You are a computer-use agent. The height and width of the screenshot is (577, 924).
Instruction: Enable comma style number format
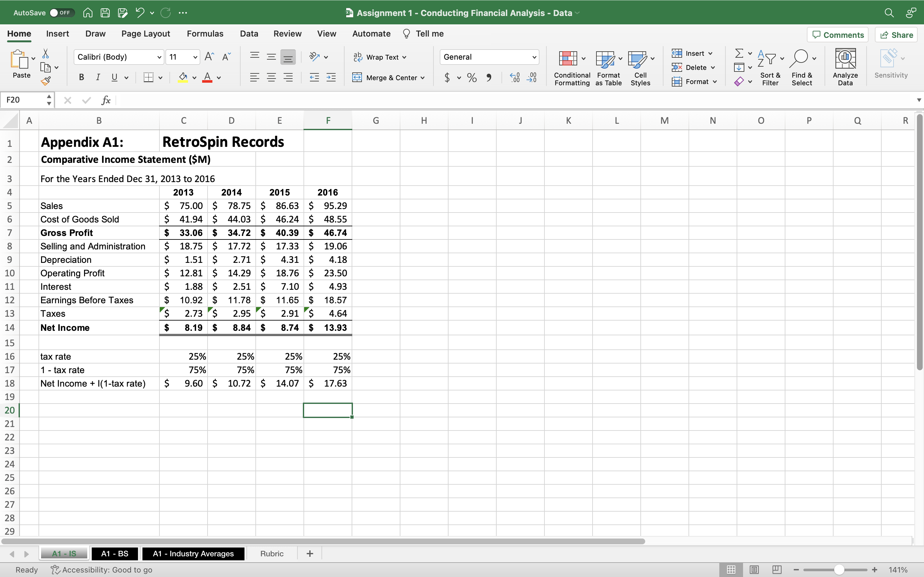pyautogui.click(x=490, y=78)
